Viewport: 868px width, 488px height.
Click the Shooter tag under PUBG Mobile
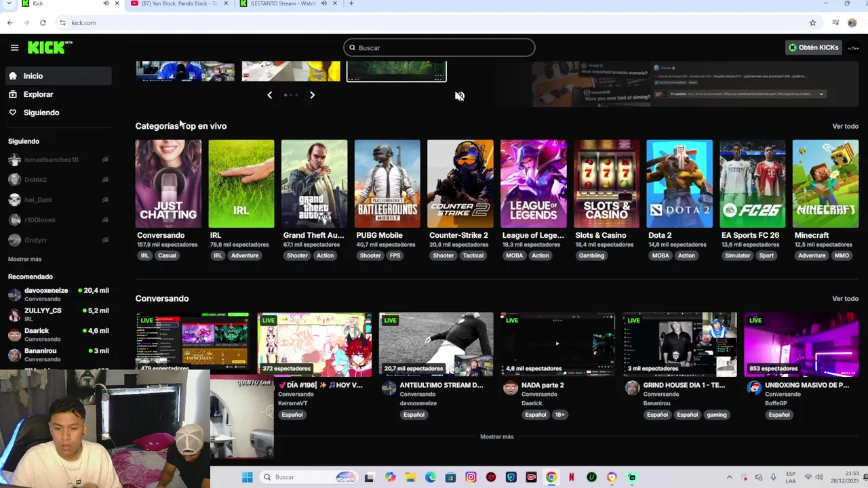pyautogui.click(x=370, y=256)
